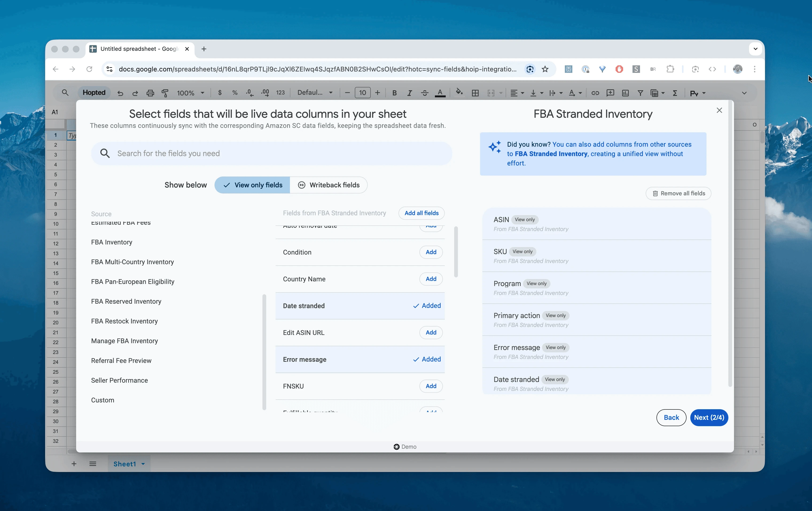
Task: Click Remove all fields button
Action: click(x=678, y=193)
